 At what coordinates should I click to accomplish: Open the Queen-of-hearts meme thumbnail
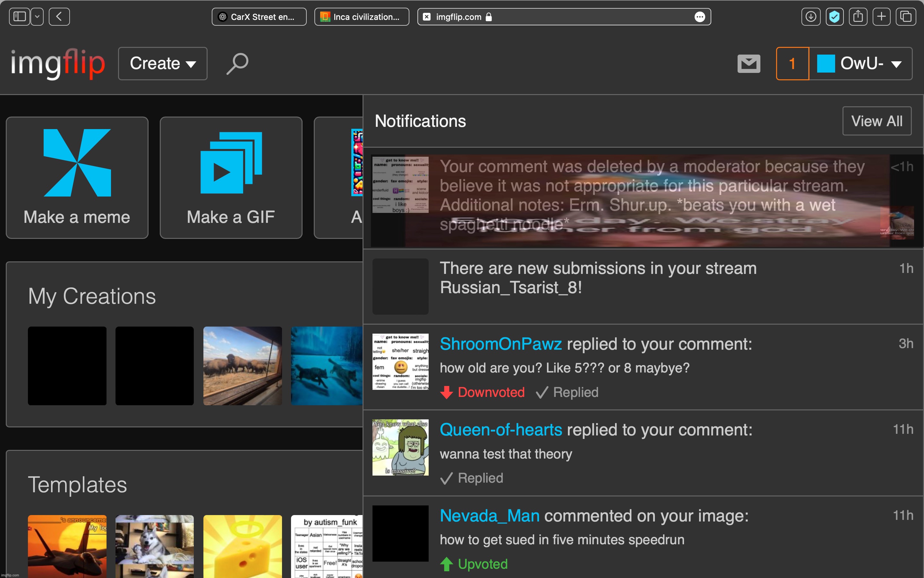pos(400,447)
